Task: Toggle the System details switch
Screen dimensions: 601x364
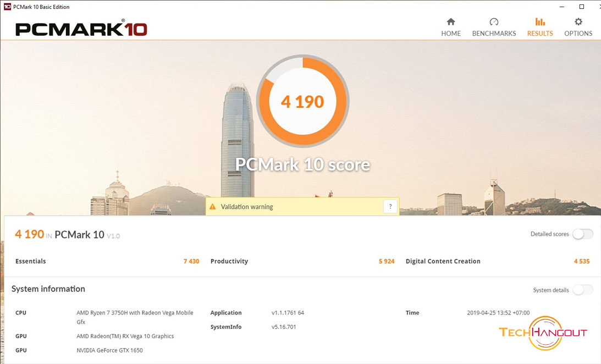Action: click(x=583, y=290)
